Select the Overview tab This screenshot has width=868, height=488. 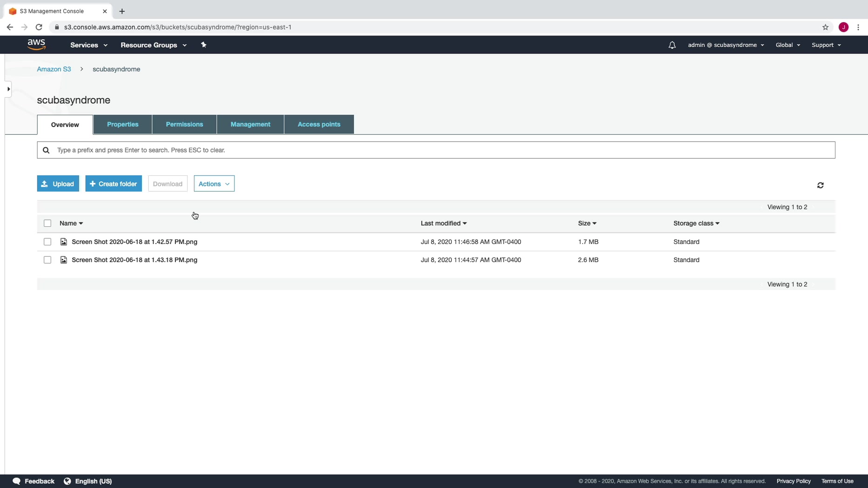(x=65, y=125)
